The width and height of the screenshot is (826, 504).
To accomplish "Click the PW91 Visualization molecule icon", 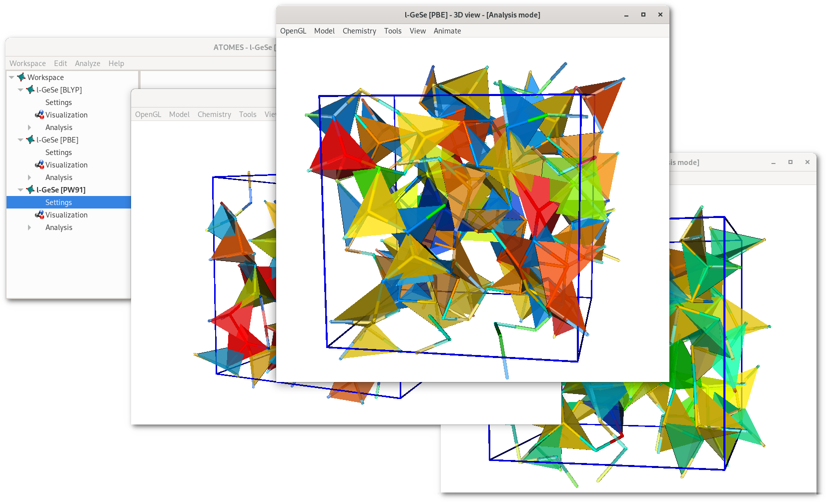I will coord(40,214).
